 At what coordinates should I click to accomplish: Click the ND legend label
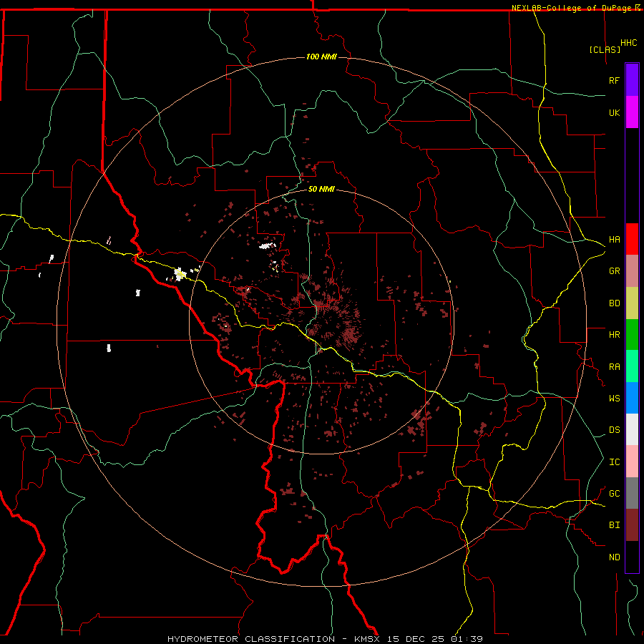614,557
